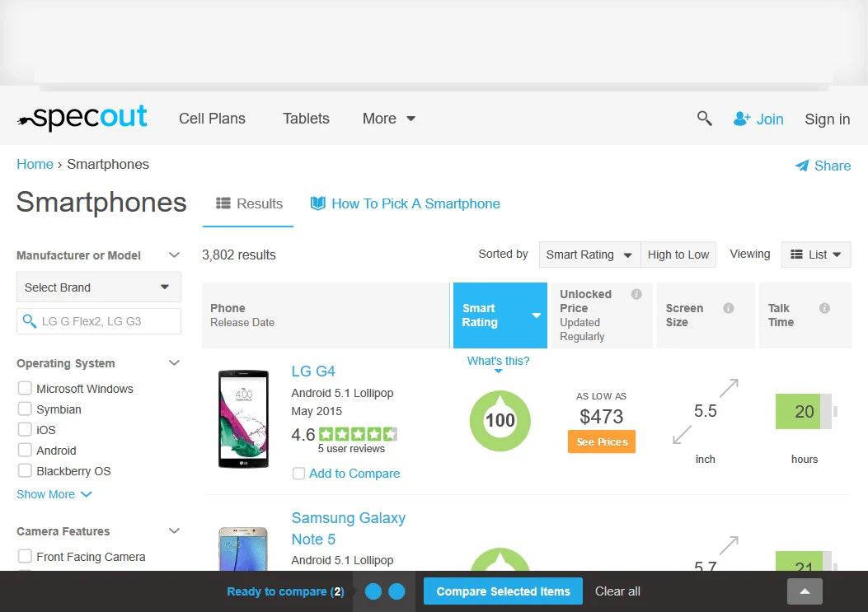Expand Show More operating systems
Image resolution: width=868 pixels, height=612 pixels.
click(x=54, y=494)
